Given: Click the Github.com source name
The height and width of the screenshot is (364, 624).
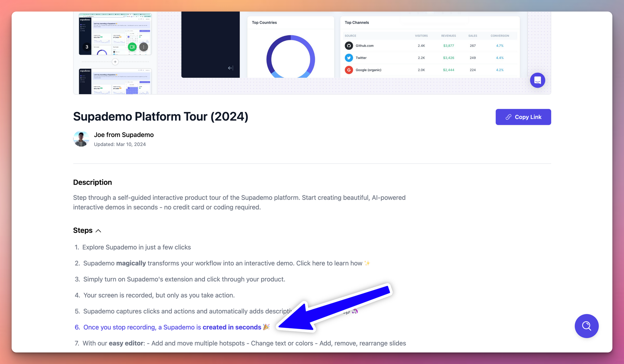Looking at the screenshot, I should 364,46.
